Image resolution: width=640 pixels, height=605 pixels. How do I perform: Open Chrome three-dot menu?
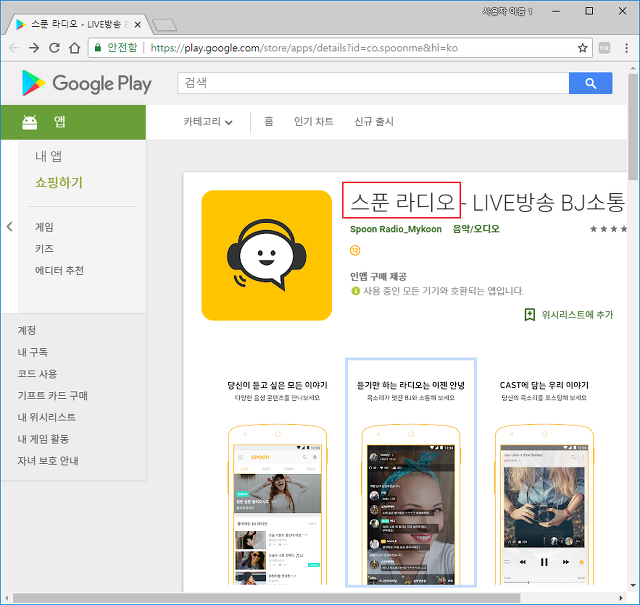tap(626, 48)
